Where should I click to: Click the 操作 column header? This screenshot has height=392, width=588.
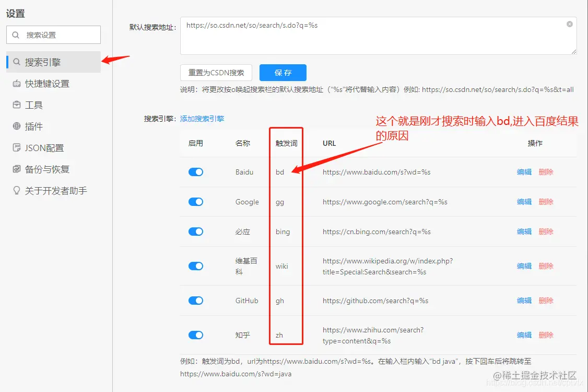[x=535, y=143]
